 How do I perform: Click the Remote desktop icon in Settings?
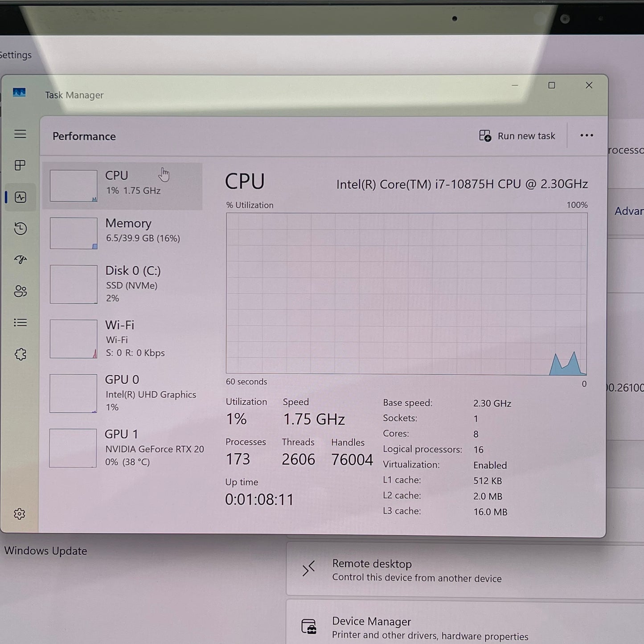308,569
